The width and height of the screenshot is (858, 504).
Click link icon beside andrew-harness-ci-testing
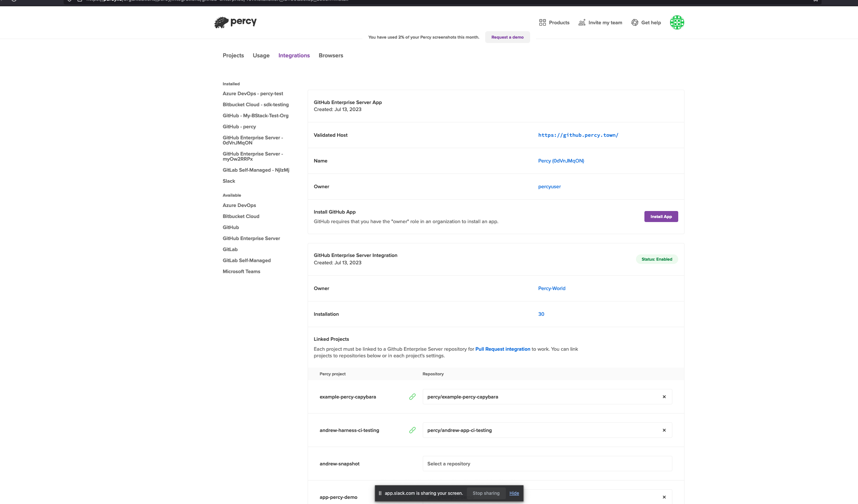coord(412,430)
